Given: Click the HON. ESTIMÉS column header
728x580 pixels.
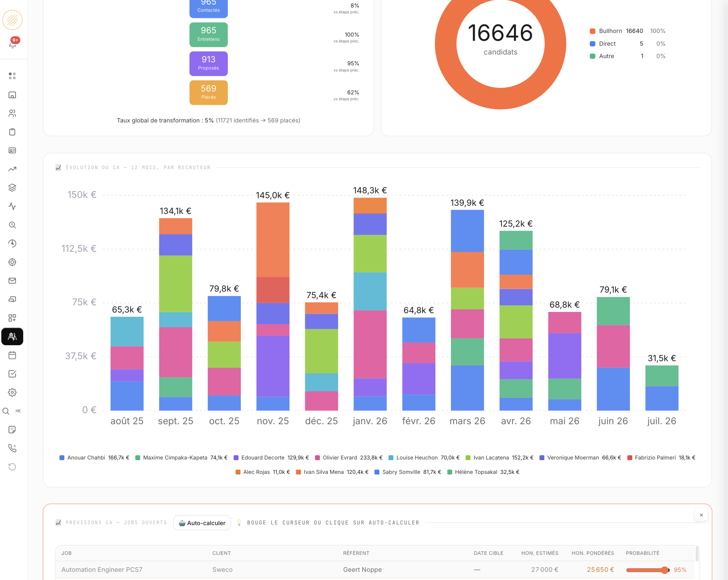Looking at the screenshot, I should click(x=540, y=553).
